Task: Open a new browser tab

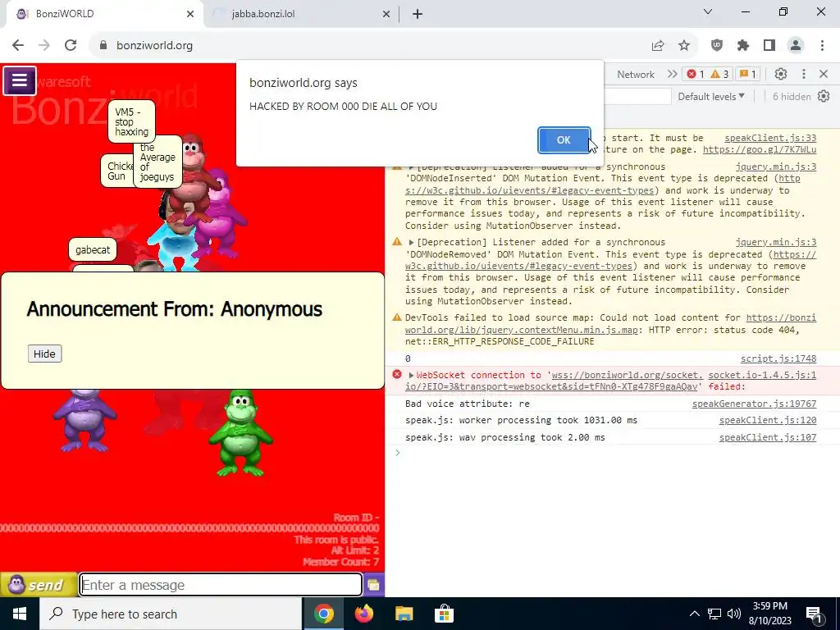Action: pos(418,14)
